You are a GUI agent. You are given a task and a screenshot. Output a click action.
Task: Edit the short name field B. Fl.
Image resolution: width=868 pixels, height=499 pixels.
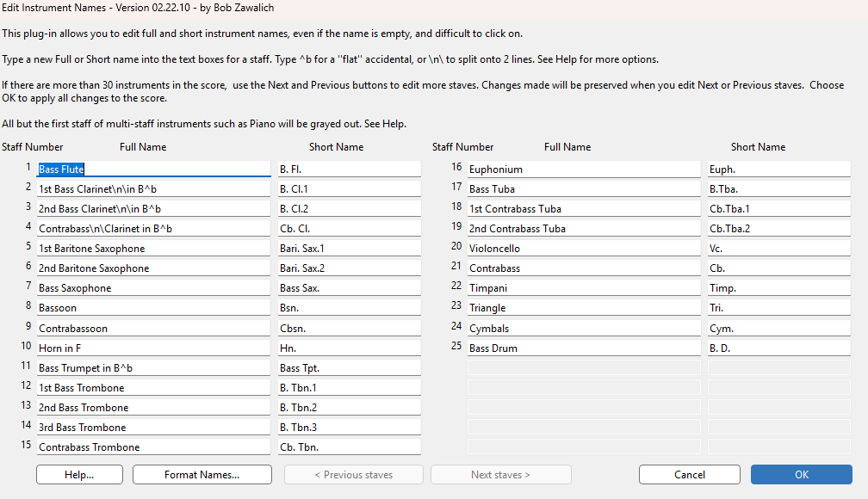click(x=350, y=169)
